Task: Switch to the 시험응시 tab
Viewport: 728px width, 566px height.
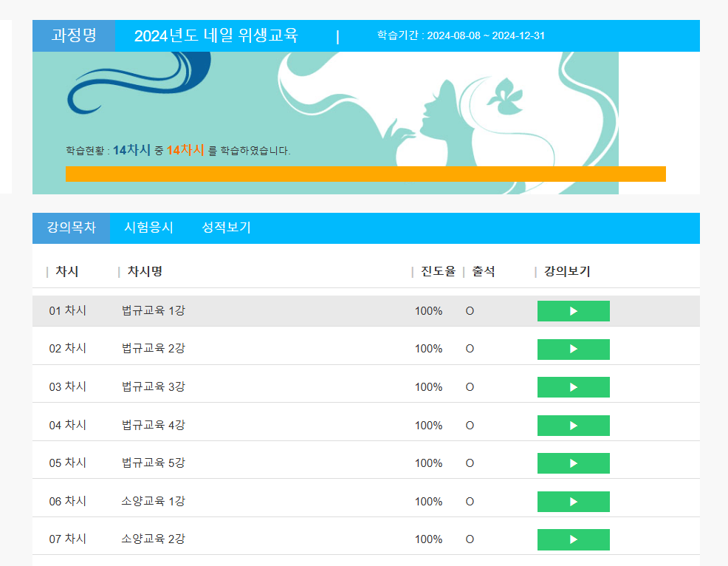Action: coord(150,228)
